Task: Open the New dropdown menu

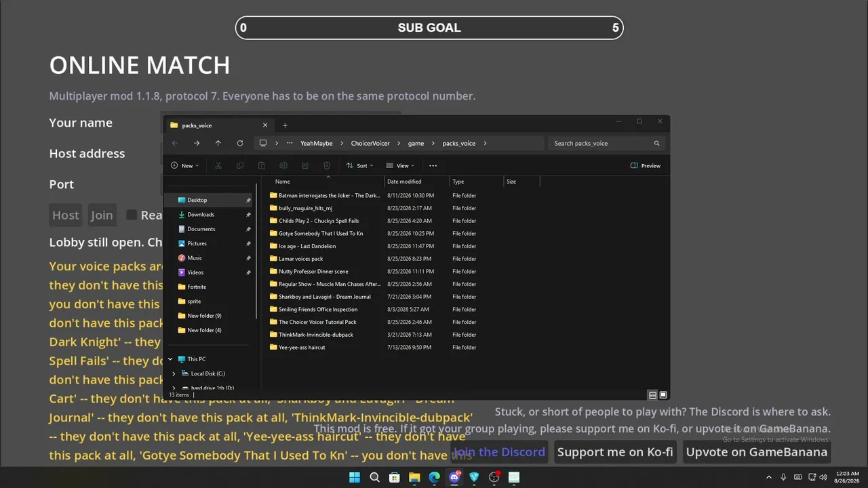Action: pyautogui.click(x=185, y=165)
